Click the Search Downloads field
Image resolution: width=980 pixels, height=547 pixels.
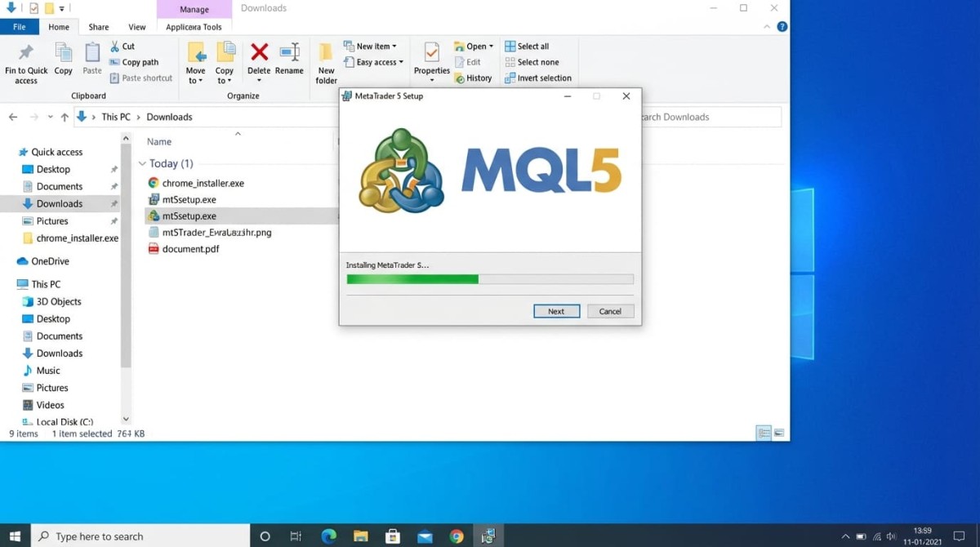click(710, 117)
